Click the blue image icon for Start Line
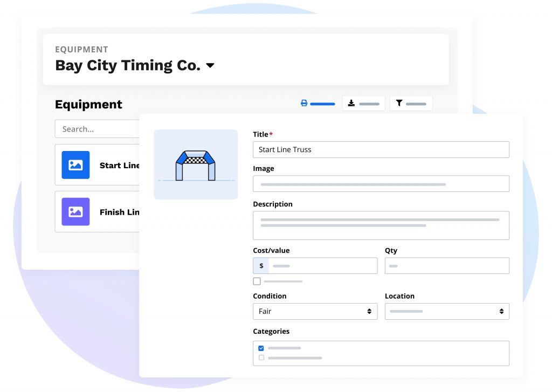 75,165
